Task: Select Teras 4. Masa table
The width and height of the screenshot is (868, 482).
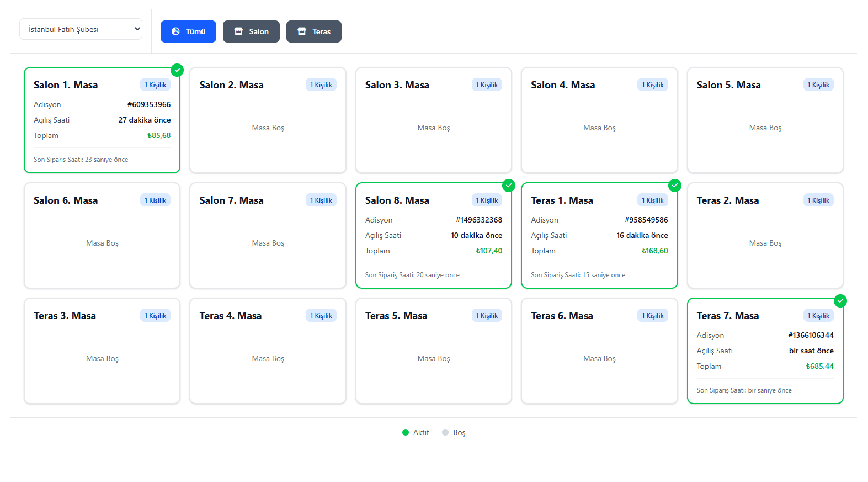Action: [268, 351]
